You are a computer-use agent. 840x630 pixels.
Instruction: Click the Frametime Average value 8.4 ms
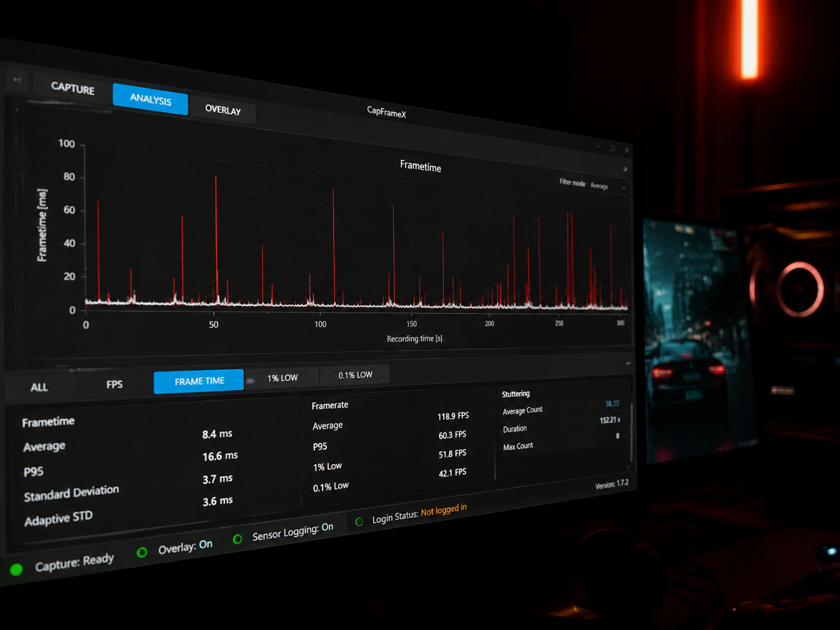tap(217, 434)
